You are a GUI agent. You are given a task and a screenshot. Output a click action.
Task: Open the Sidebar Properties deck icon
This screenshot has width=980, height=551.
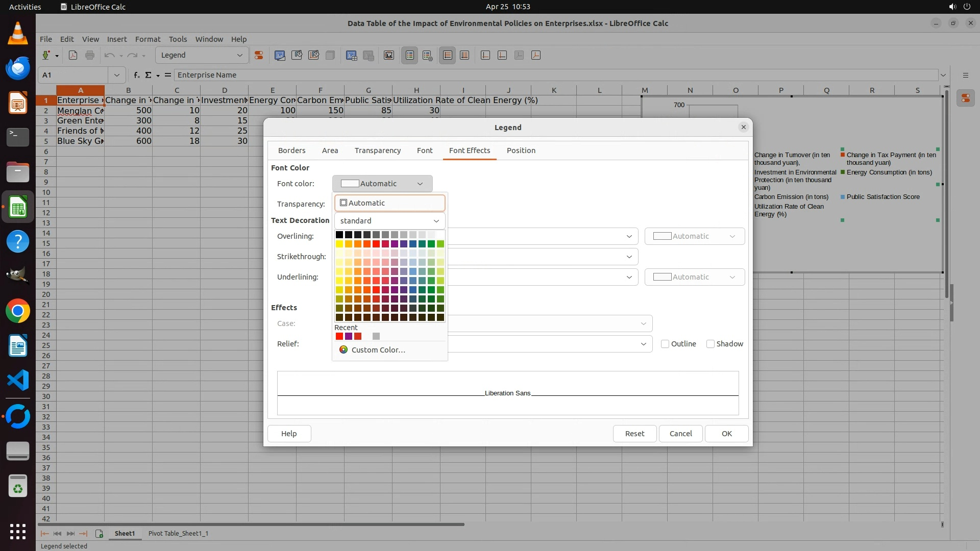click(x=965, y=98)
